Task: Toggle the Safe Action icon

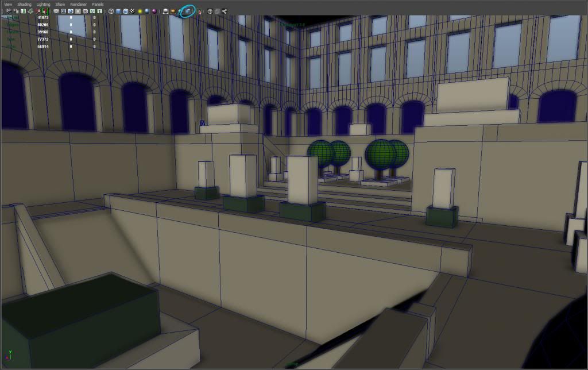Action: [x=92, y=11]
